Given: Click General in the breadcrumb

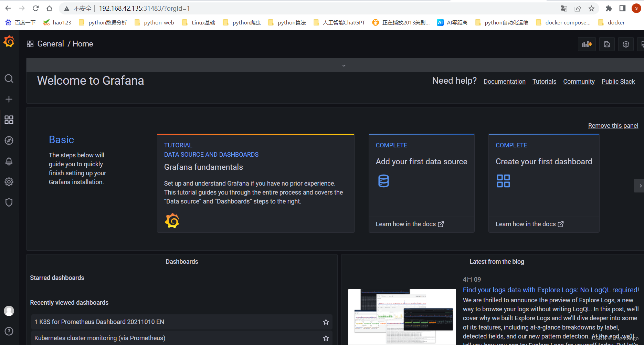Looking at the screenshot, I should [51, 44].
